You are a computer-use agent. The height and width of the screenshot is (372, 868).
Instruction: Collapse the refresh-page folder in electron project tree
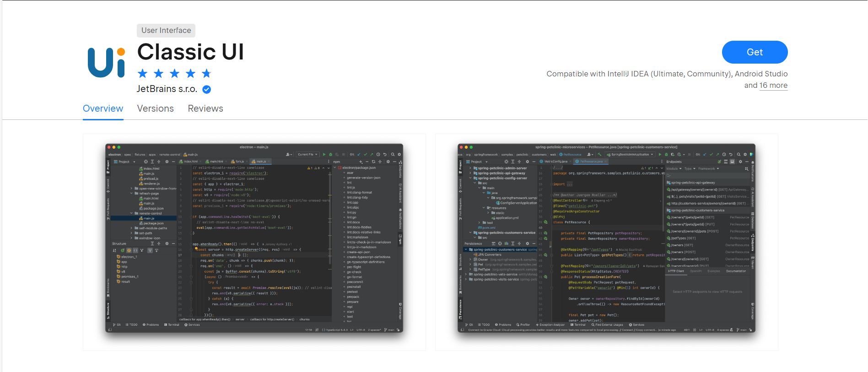click(x=131, y=194)
